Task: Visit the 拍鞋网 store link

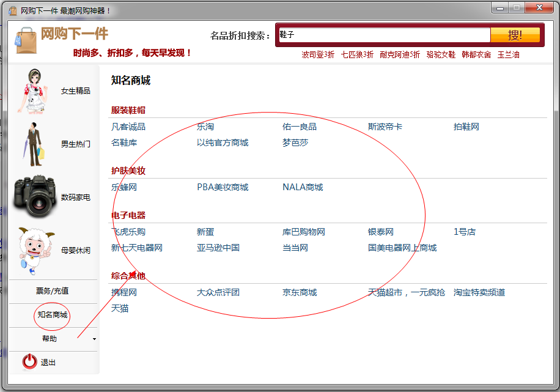Action: pos(466,127)
